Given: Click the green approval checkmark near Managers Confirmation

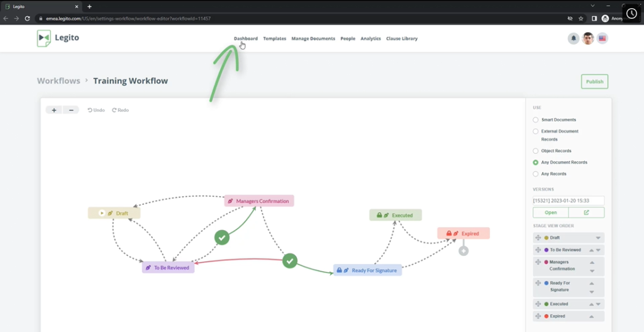Looking at the screenshot, I should pyautogui.click(x=221, y=237).
